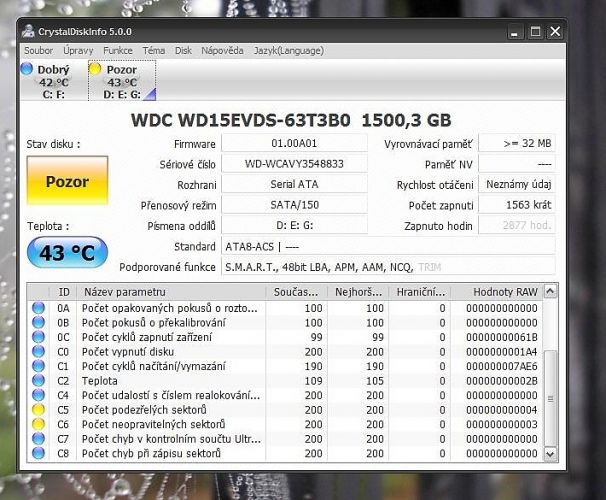
Task: Open the Téma menu
Action: tap(154, 51)
